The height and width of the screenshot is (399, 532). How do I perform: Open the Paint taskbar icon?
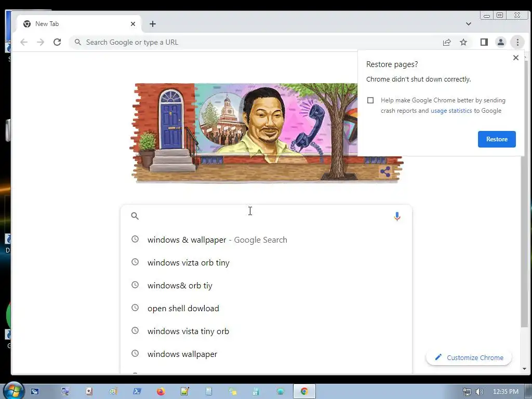tap(113, 392)
